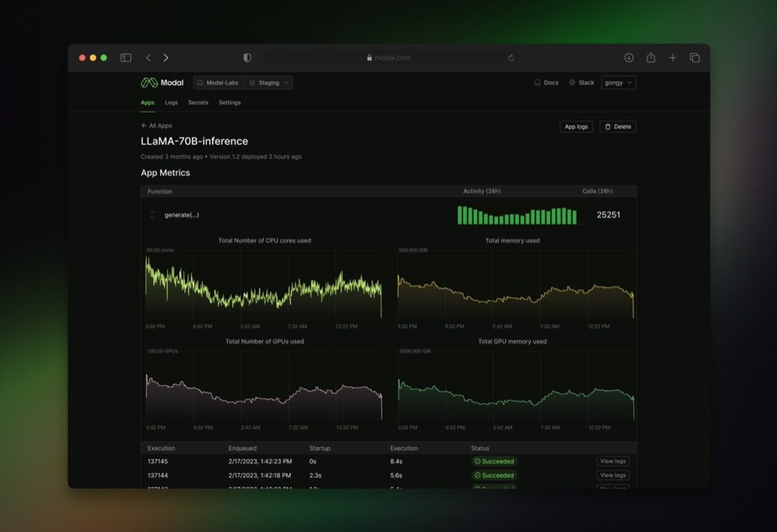Open the browser downloads icon

[x=629, y=57]
